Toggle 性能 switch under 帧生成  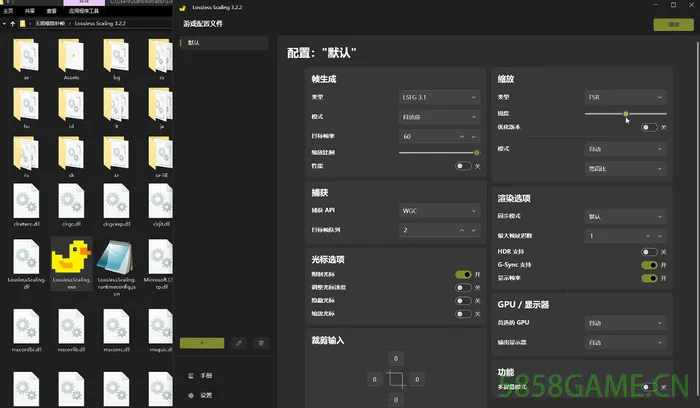tap(463, 166)
